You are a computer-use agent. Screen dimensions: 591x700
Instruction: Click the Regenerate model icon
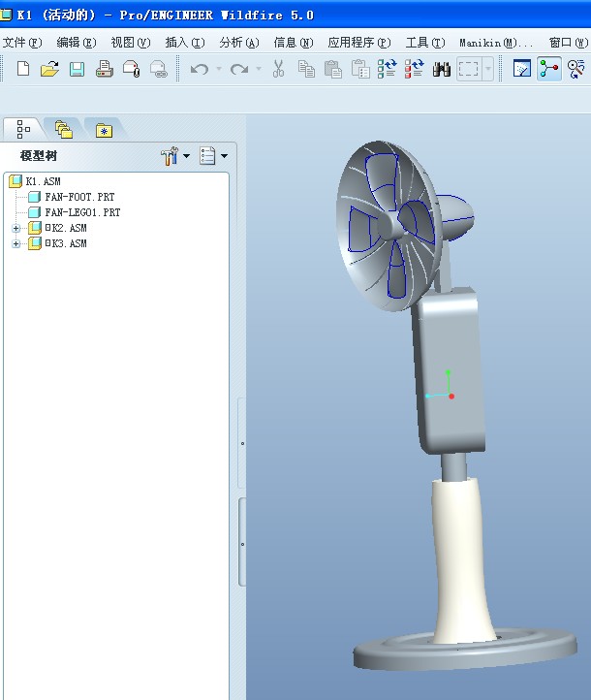pos(388,69)
